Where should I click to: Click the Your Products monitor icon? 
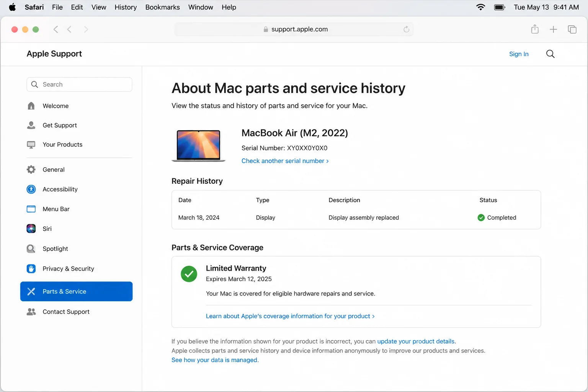pos(31,145)
